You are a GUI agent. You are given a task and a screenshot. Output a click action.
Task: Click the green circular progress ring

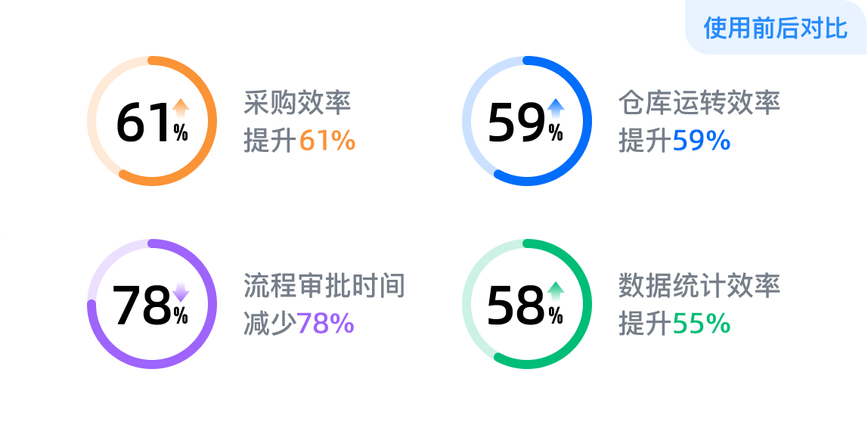[526, 304]
